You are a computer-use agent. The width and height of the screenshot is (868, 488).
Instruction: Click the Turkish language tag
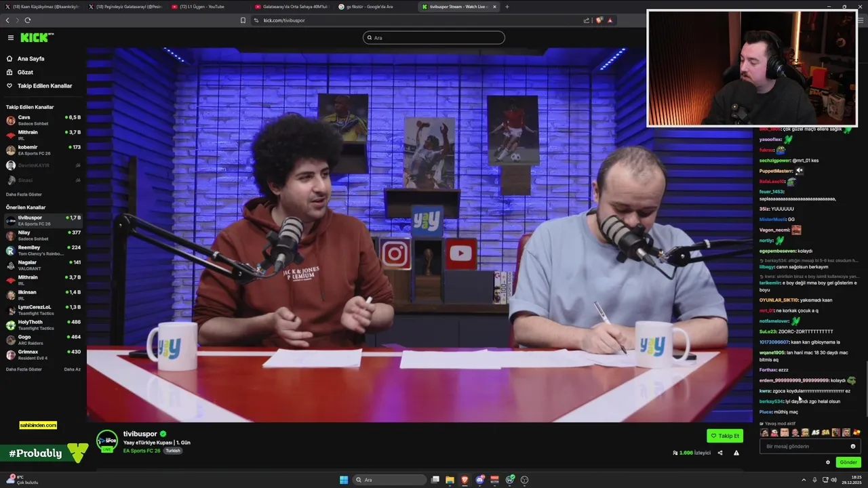coord(173,451)
